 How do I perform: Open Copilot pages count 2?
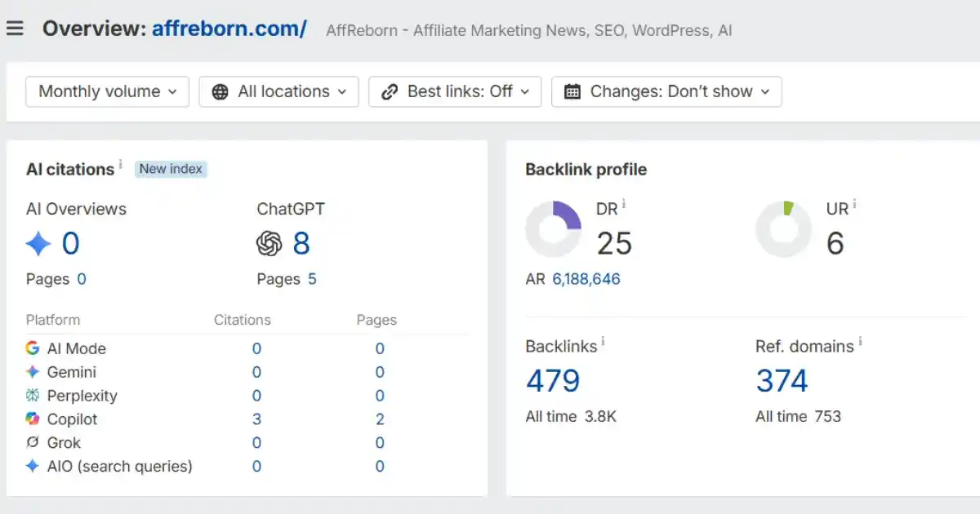pyautogui.click(x=380, y=419)
